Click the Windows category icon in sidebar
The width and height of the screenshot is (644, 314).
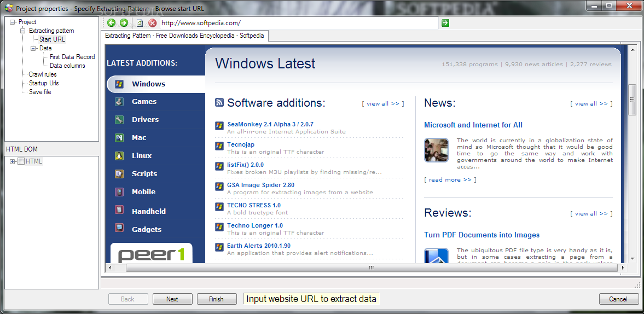[x=119, y=84]
